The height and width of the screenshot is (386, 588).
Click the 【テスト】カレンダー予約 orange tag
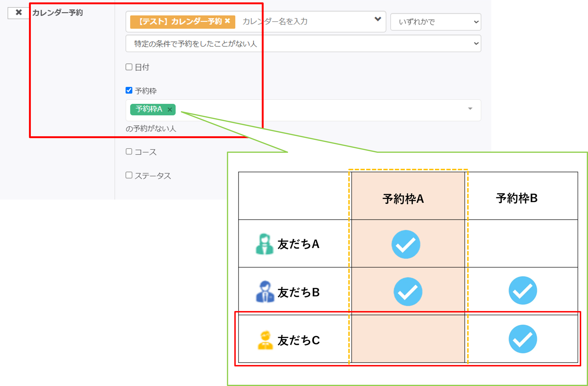pyautogui.click(x=182, y=22)
